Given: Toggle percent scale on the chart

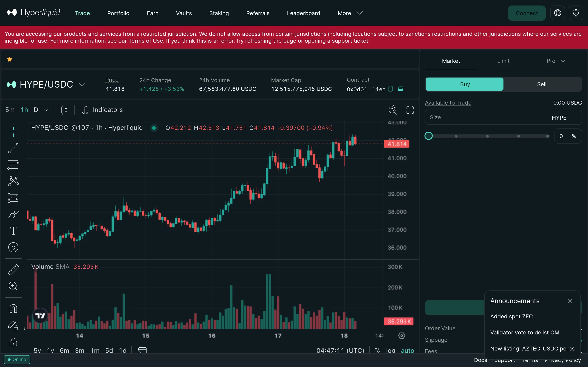Looking at the screenshot, I should point(377,350).
